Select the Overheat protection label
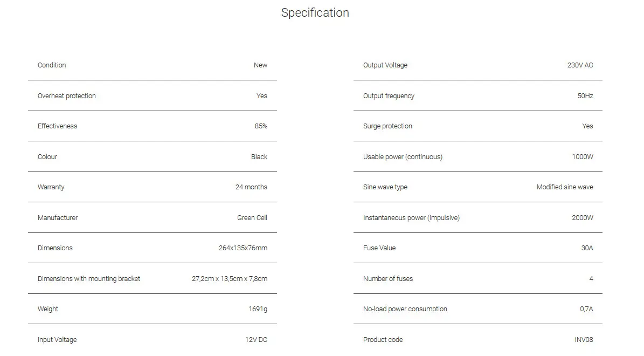 tap(67, 96)
